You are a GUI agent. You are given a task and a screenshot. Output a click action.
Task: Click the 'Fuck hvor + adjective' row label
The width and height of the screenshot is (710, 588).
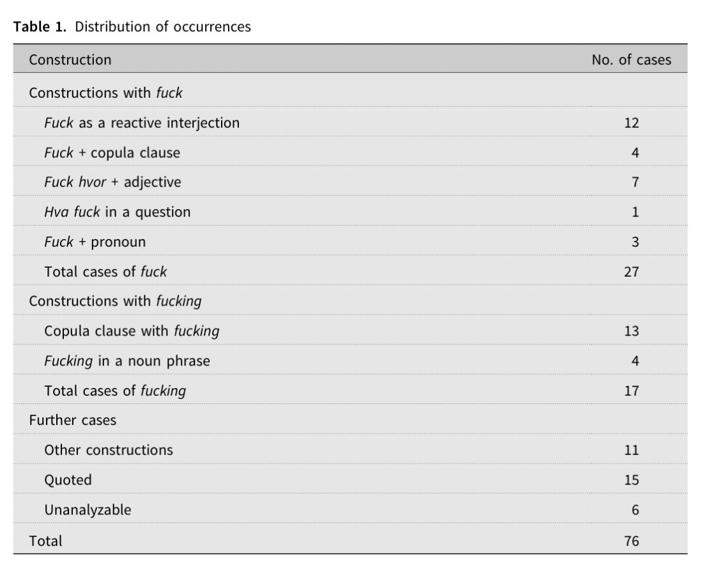click(x=112, y=182)
